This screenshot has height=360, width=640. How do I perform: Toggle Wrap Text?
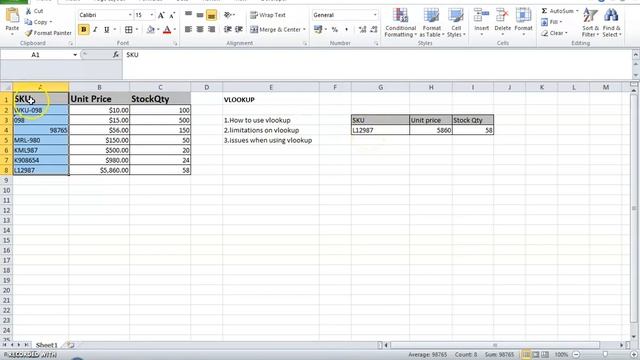[x=268, y=15]
